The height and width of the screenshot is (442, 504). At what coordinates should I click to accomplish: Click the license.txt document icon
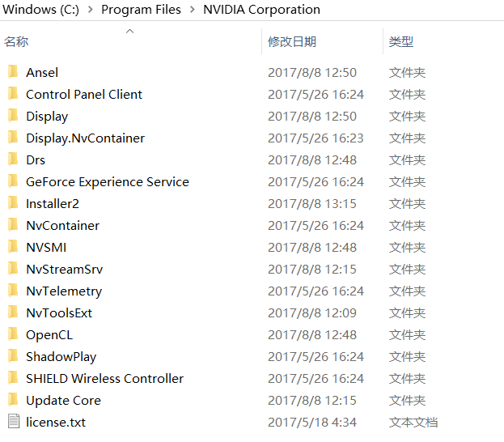[x=14, y=422]
